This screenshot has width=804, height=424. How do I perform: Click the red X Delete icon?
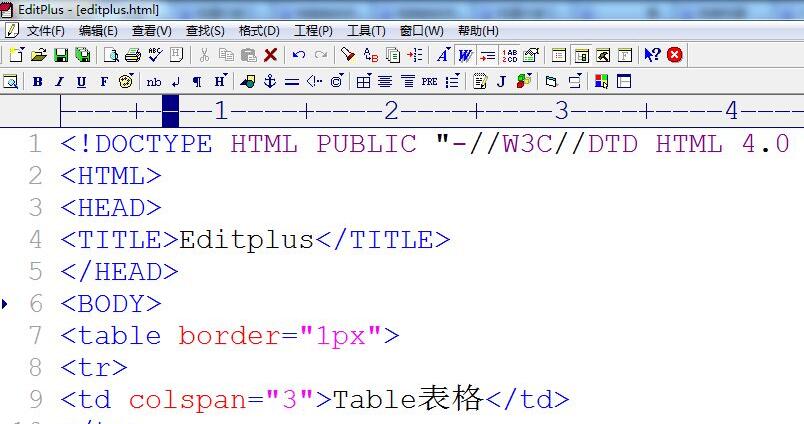point(270,55)
